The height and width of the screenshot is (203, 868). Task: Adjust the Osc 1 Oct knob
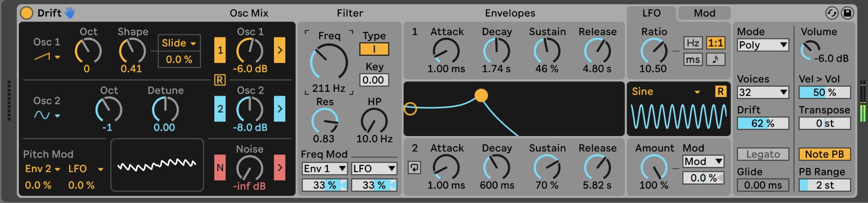tap(88, 51)
